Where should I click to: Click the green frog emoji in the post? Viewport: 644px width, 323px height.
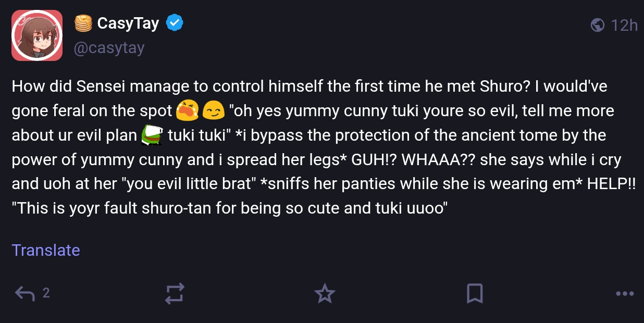pyautogui.click(x=153, y=135)
